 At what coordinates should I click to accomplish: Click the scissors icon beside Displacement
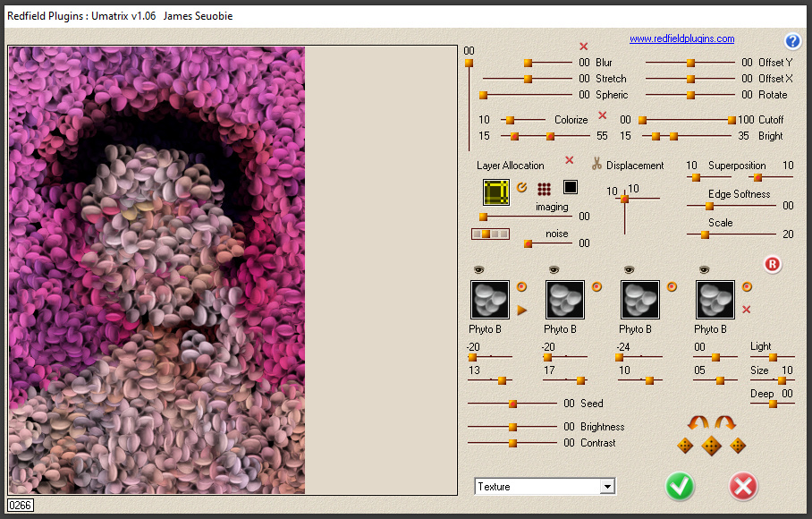pyautogui.click(x=596, y=164)
